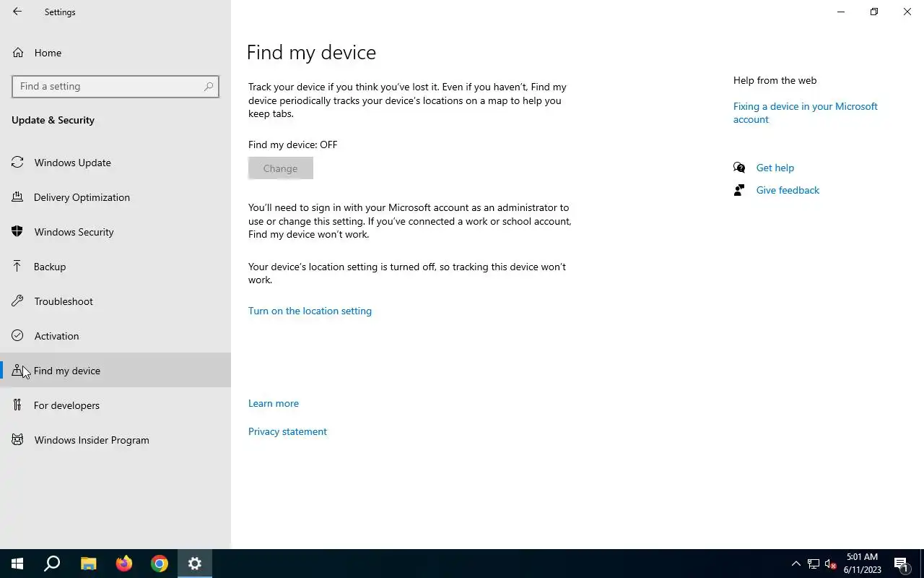This screenshot has width=924, height=578.
Task: Click Turn on the location setting link
Action: point(310,311)
